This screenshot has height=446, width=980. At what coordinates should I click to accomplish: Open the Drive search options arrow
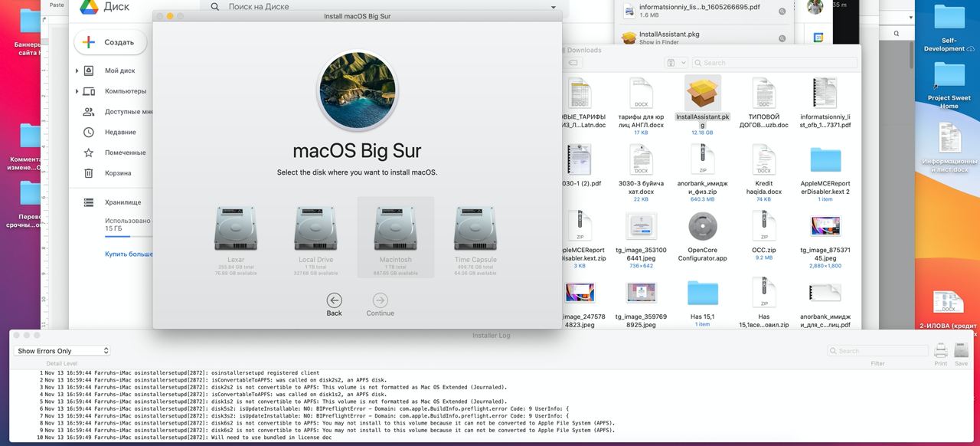553,7
